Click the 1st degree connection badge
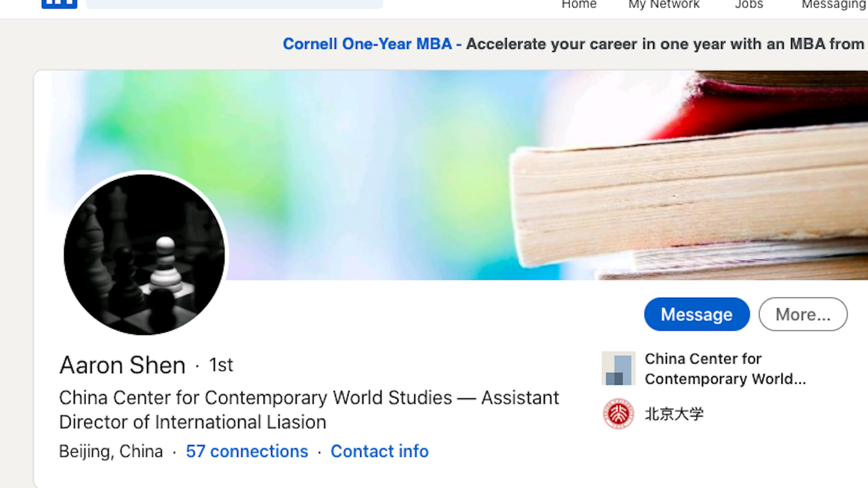This screenshot has width=868, height=488. pos(221,365)
